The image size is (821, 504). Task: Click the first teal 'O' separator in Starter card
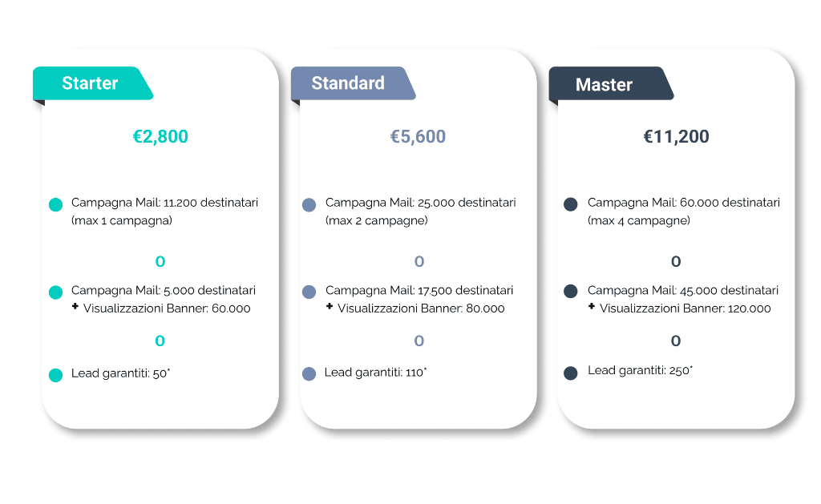pos(160,262)
